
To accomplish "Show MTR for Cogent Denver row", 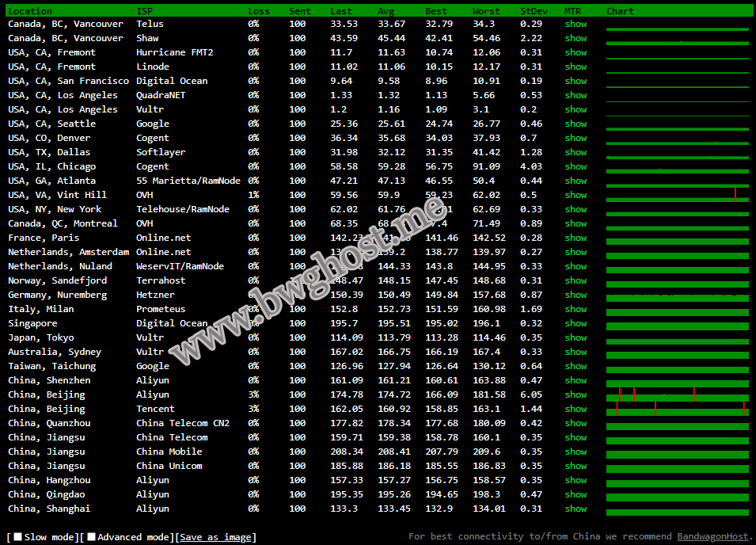I will pos(576,138).
